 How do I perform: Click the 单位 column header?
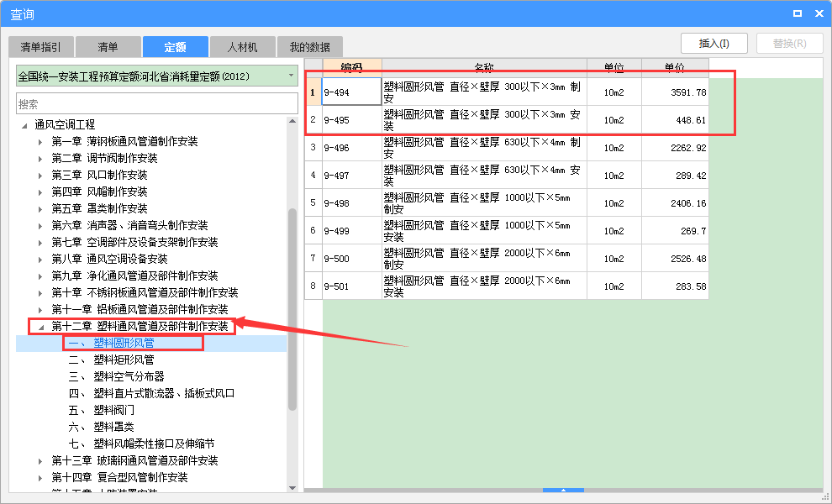[614, 67]
